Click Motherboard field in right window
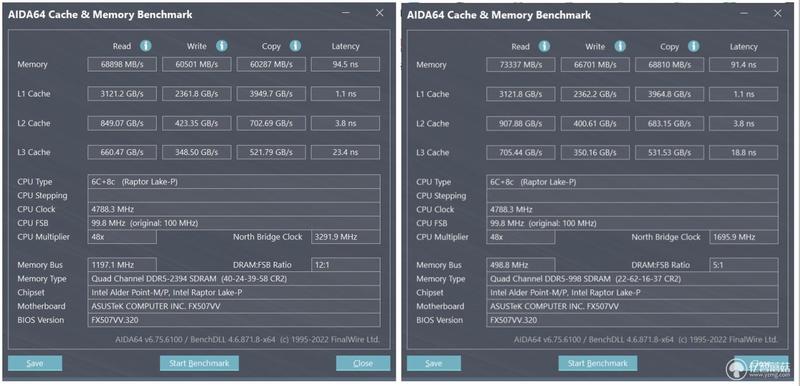The height and width of the screenshot is (386, 800). click(x=632, y=306)
